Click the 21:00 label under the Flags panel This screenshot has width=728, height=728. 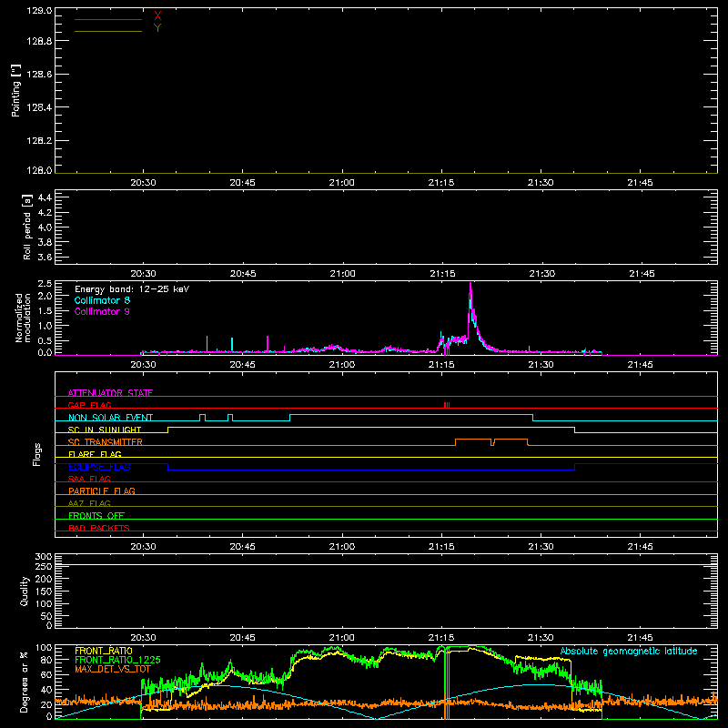342,547
